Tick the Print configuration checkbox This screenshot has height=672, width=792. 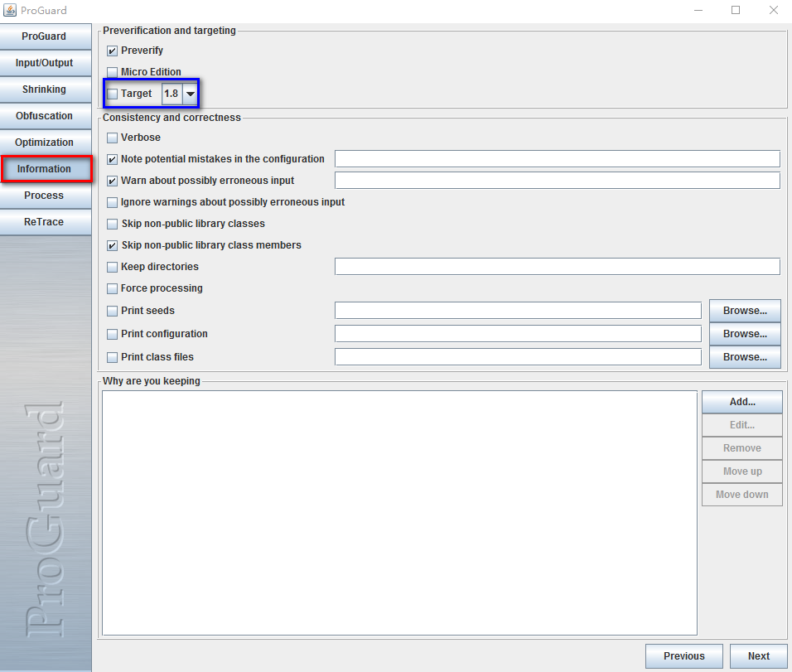(x=112, y=334)
